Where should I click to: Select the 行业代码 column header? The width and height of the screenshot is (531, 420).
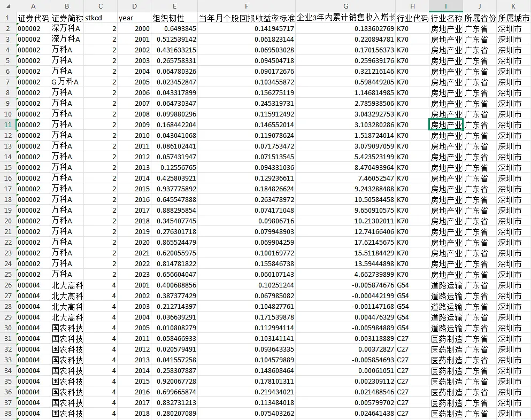[412, 6]
